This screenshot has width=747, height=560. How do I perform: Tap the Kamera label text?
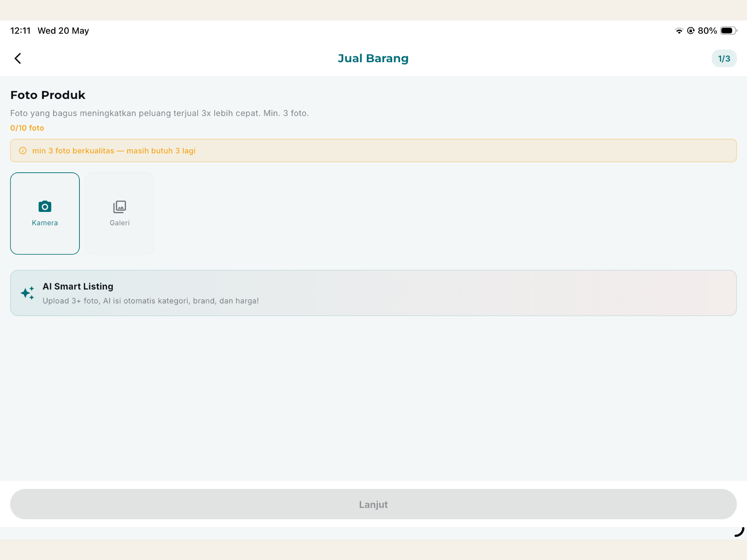click(45, 223)
